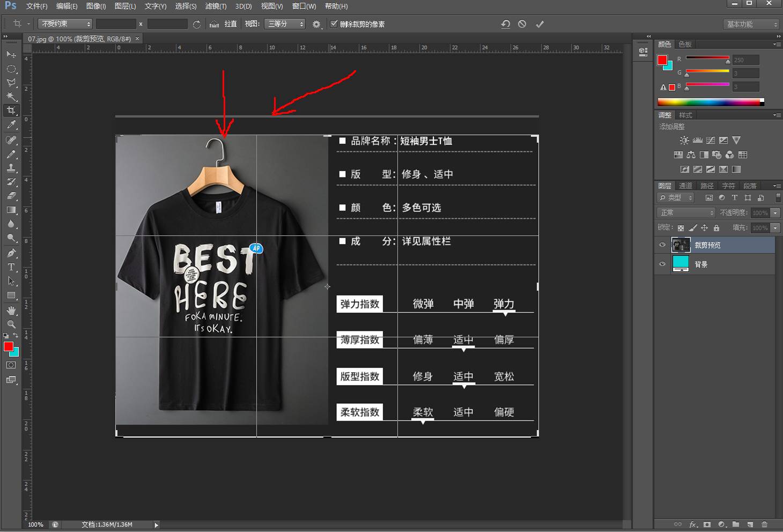The image size is (783, 532).
Task: Select the History Brush tool
Action: point(11,182)
